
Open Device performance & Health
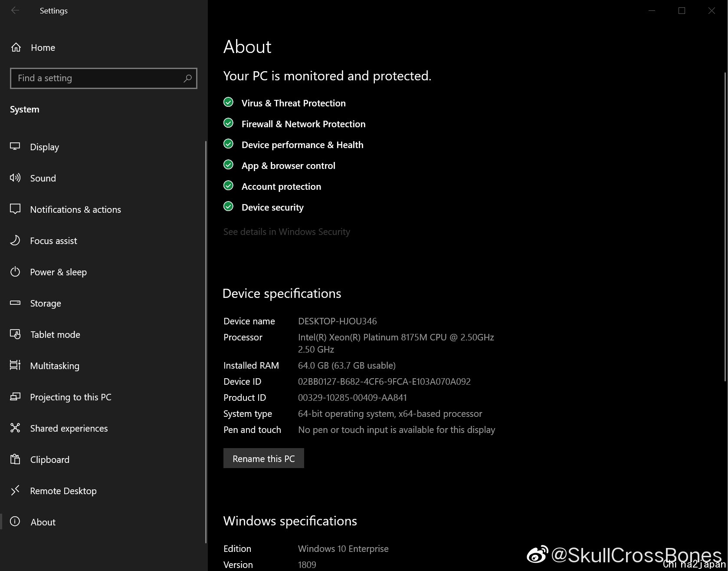pos(302,145)
